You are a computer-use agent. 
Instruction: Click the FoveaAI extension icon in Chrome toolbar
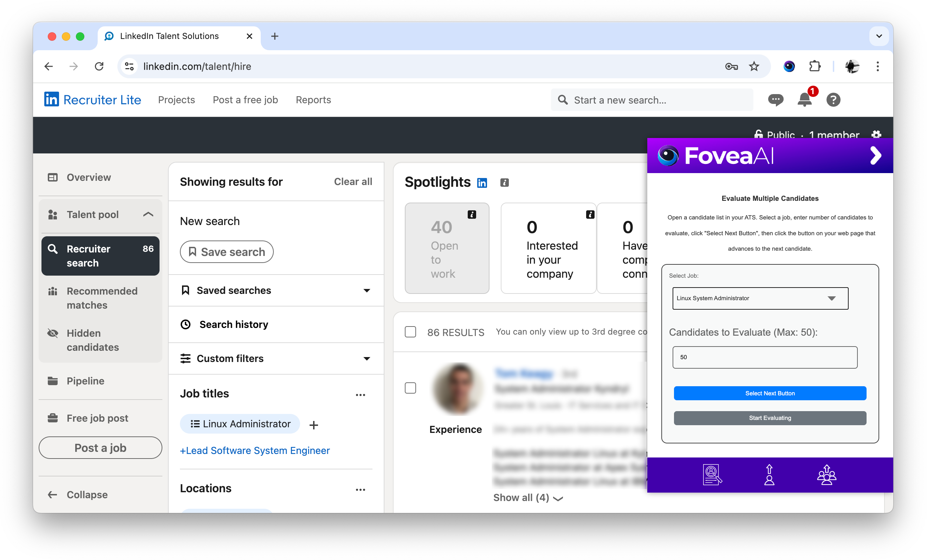click(789, 66)
